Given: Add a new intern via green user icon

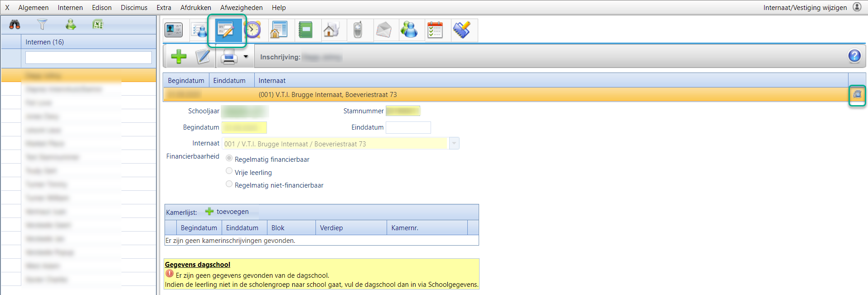Looking at the screenshot, I should [x=71, y=24].
